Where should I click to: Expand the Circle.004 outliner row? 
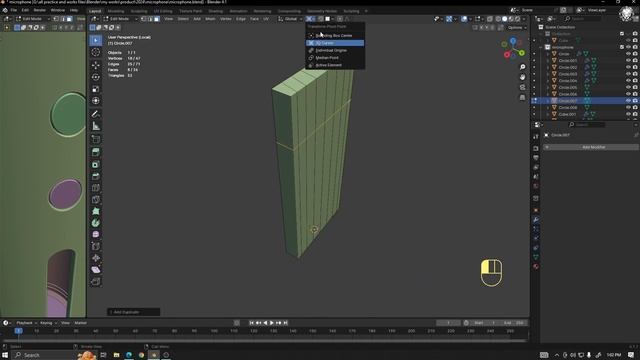(548, 81)
